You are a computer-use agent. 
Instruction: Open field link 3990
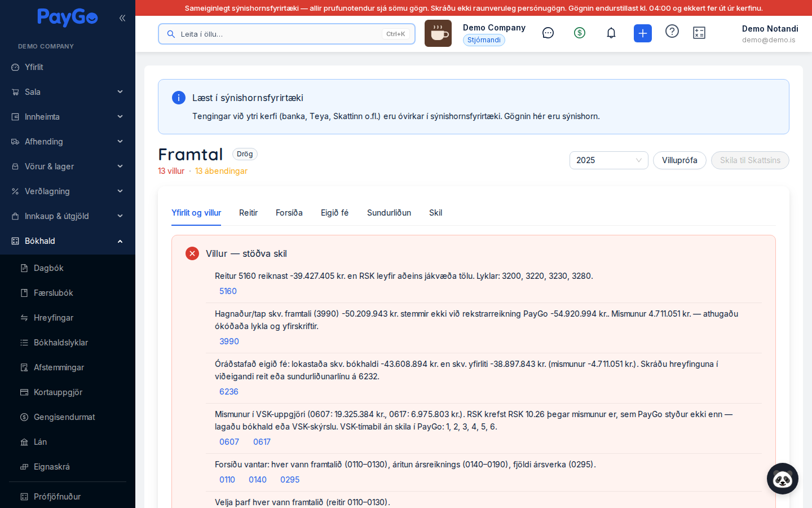229,341
